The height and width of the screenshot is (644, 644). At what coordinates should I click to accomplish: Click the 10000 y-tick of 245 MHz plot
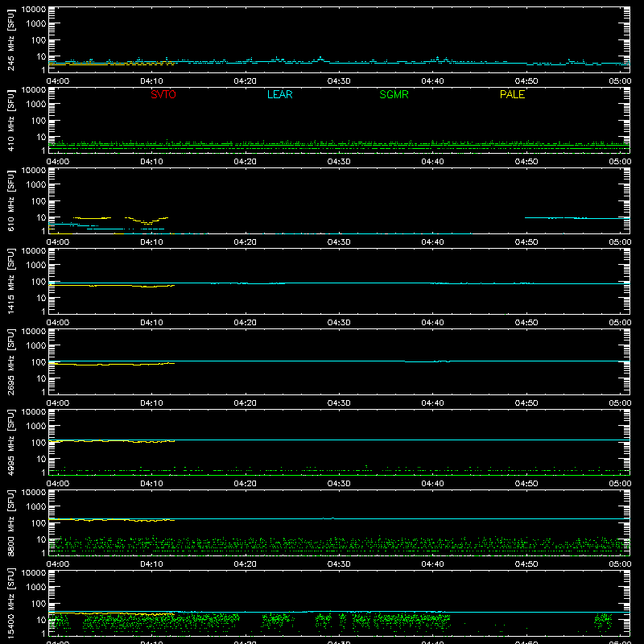(34, 10)
